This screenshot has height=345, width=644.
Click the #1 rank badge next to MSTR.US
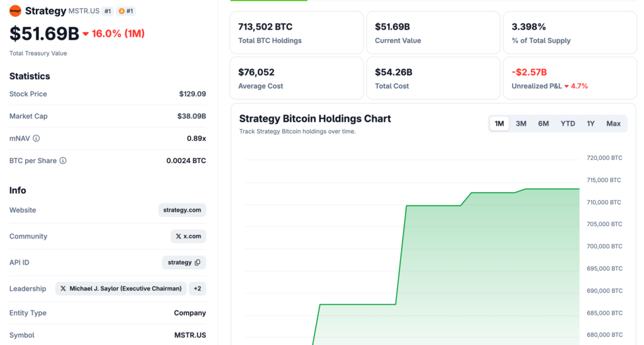tap(108, 11)
